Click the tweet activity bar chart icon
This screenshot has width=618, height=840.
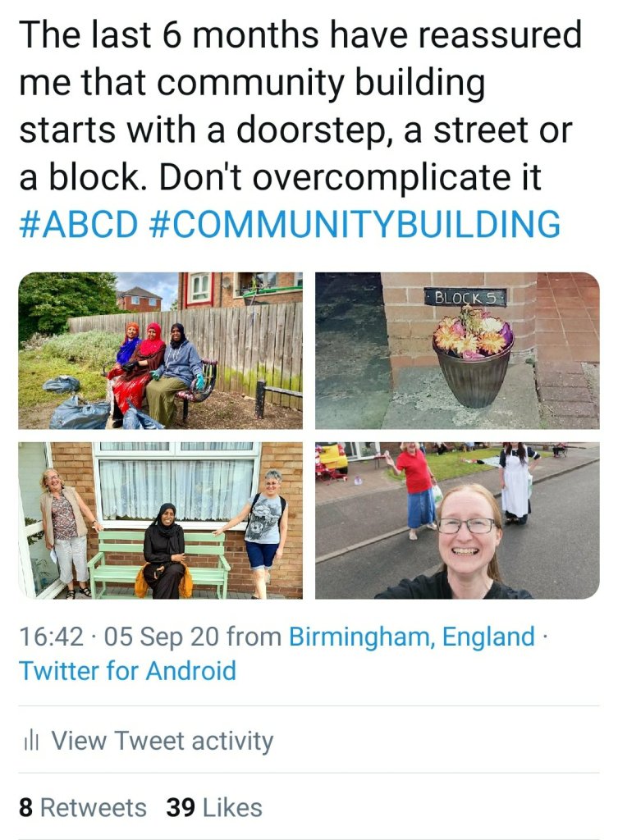coord(32,741)
